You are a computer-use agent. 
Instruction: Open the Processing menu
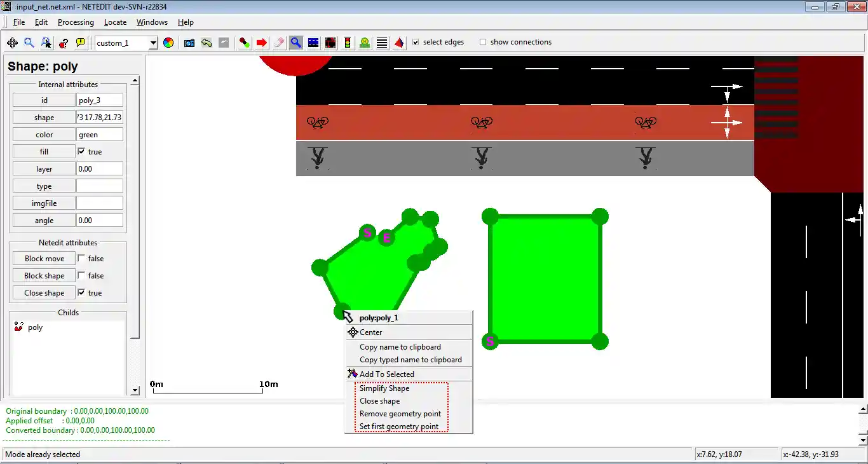[x=76, y=22]
